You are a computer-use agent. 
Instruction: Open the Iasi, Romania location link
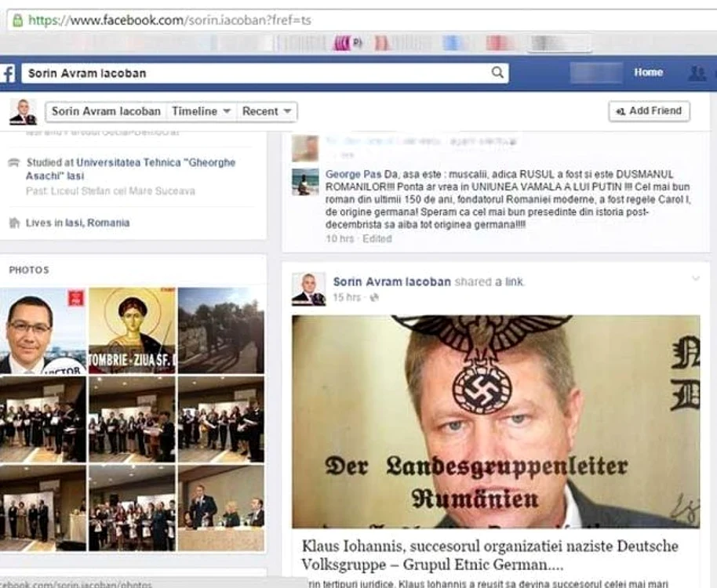pyautogui.click(x=97, y=223)
